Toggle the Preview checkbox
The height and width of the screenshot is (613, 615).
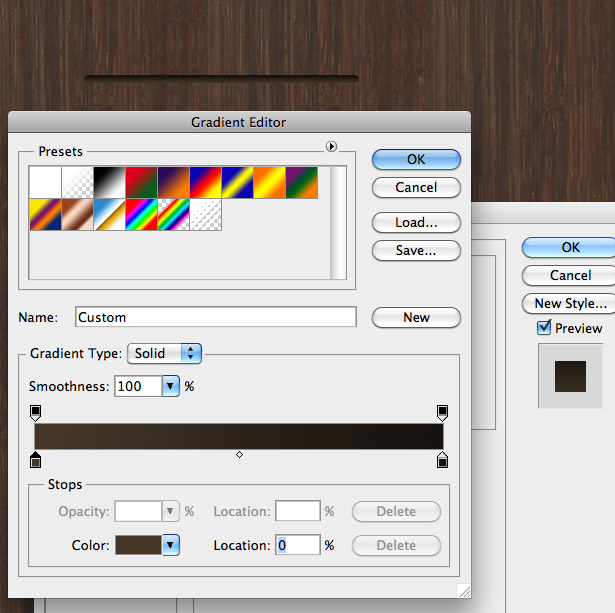coord(544,327)
